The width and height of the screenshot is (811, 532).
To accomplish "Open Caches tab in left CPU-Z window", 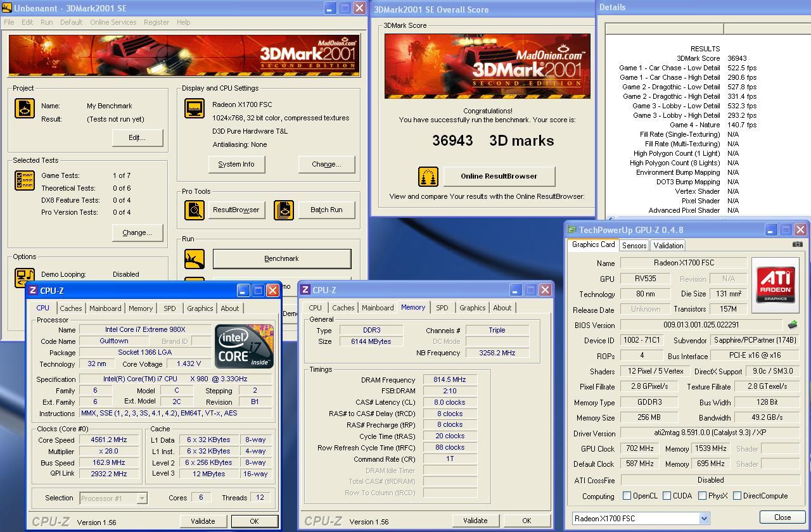I will 70,308.
